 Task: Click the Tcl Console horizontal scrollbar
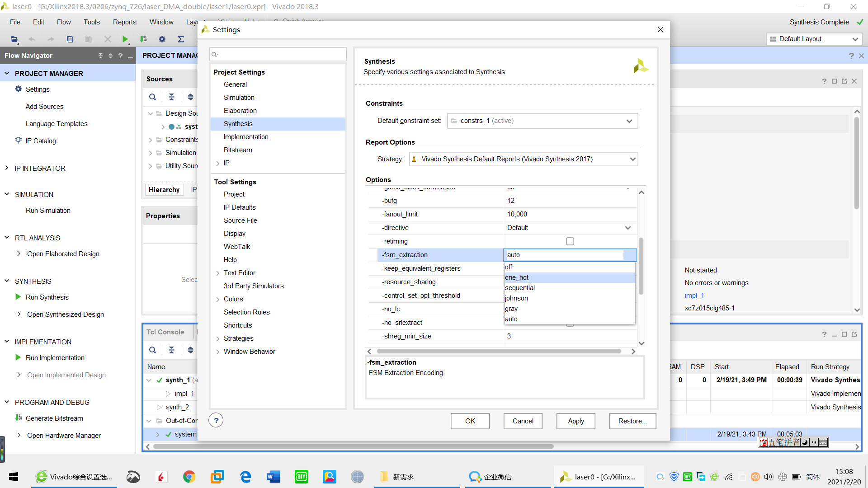click(x=353, y=446)
